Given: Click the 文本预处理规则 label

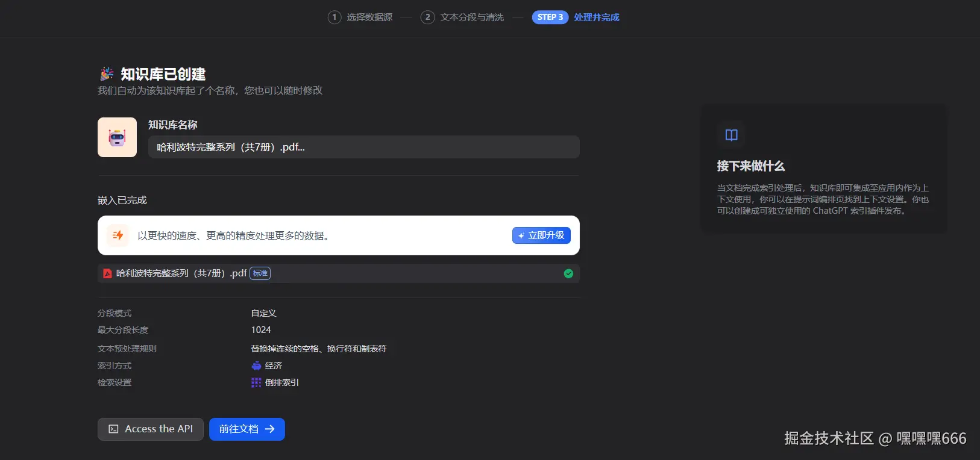Looking at the screenshot, I should coord(127,349).
